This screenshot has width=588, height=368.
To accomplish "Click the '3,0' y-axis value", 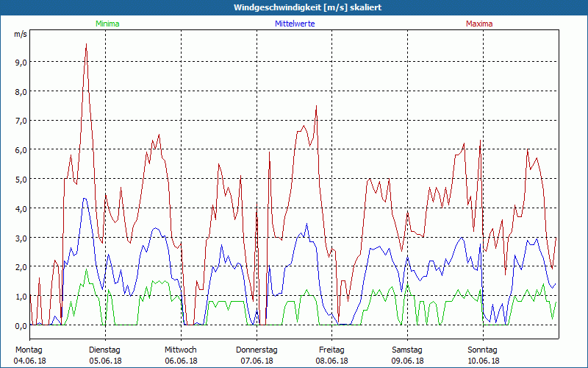I will (x=21, y=238).
